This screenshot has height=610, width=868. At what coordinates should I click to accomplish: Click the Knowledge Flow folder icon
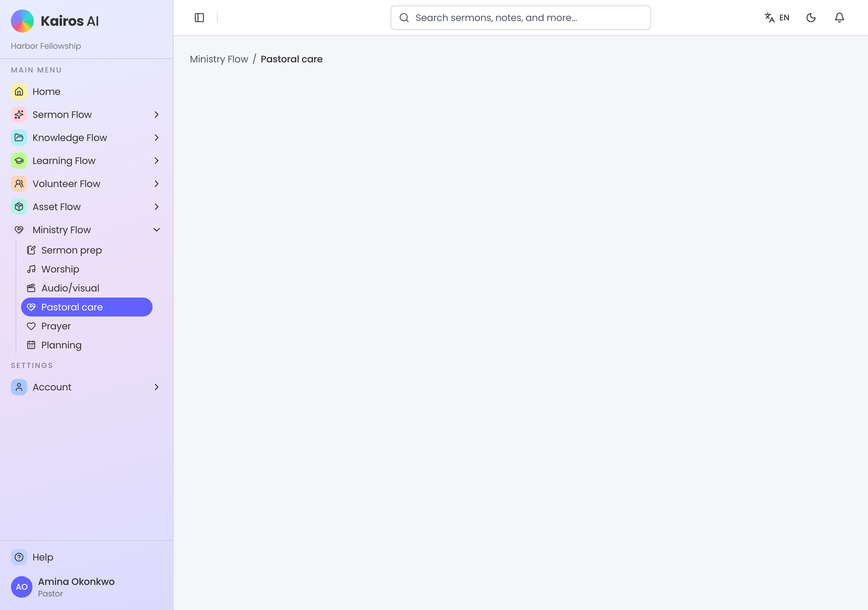19,138
